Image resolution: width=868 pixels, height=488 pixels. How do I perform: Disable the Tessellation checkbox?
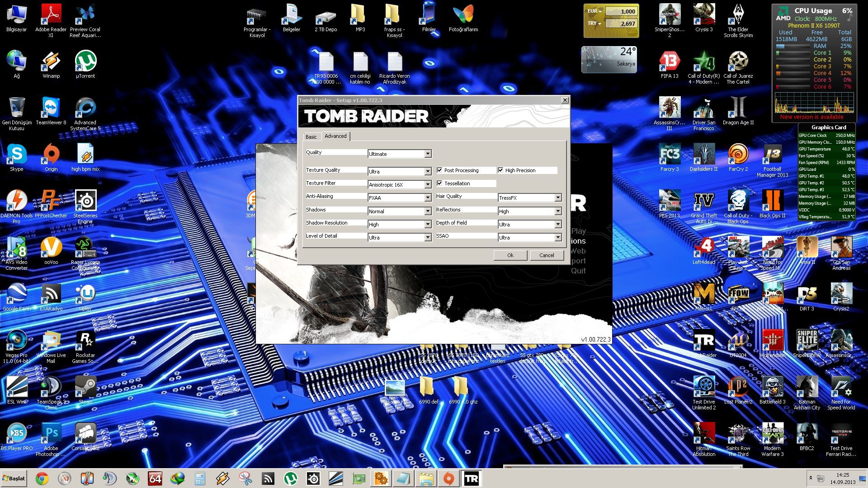(x=439, y=183)
